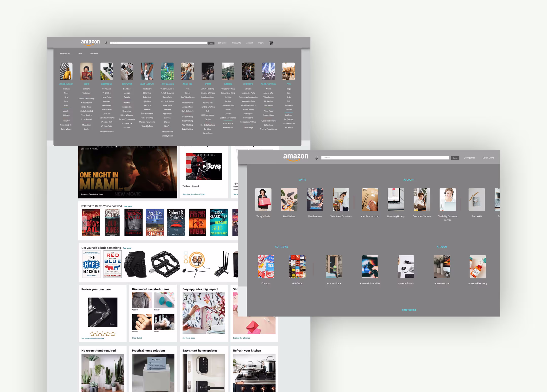547x392 pixels.
Task: Click microphone icon in right overlapping window
Action: [x=316, y=158]
